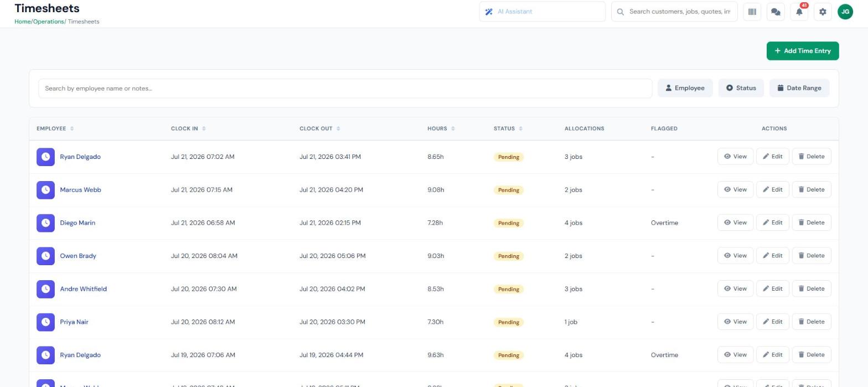Click clock icon for Ryan Delgado Jul 21
Screen dimensions: 868x387
(45, 157)
